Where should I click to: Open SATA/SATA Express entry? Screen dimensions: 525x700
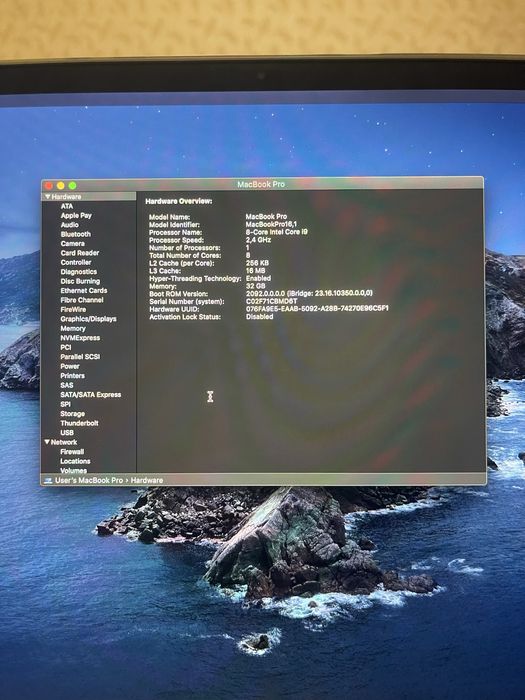91,395
